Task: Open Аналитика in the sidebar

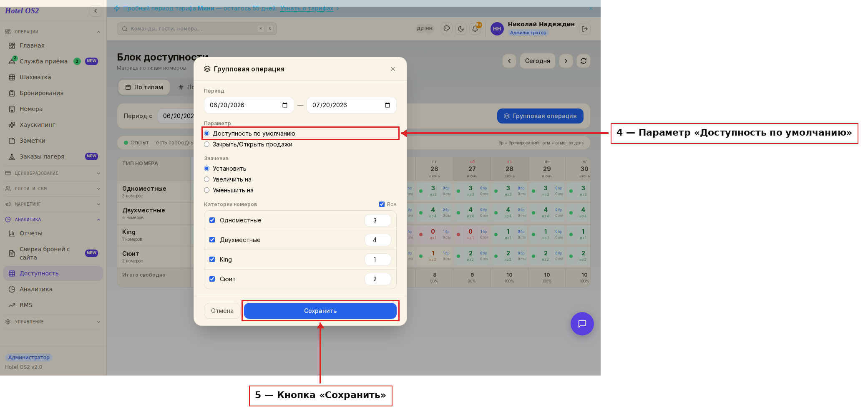Action: 53,289
